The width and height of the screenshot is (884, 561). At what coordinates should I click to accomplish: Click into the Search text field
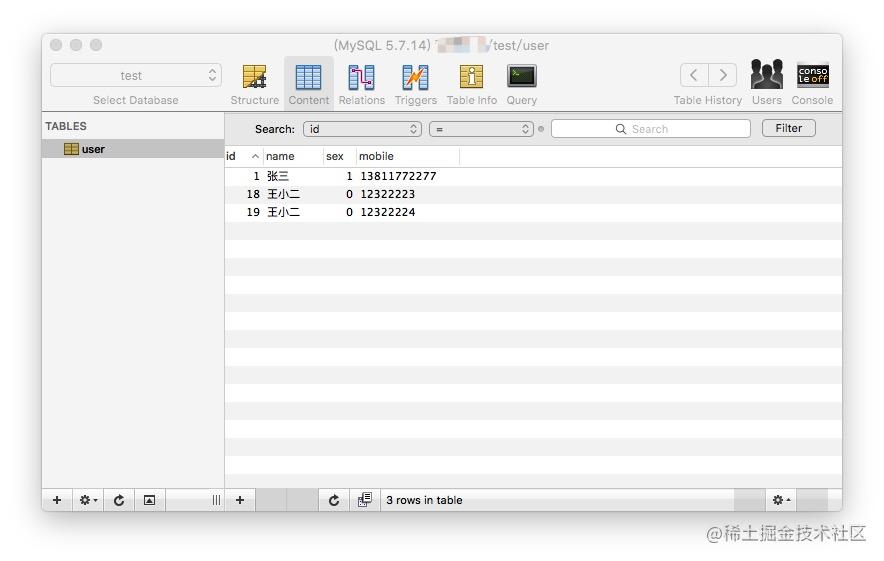[x=651, y=129]
